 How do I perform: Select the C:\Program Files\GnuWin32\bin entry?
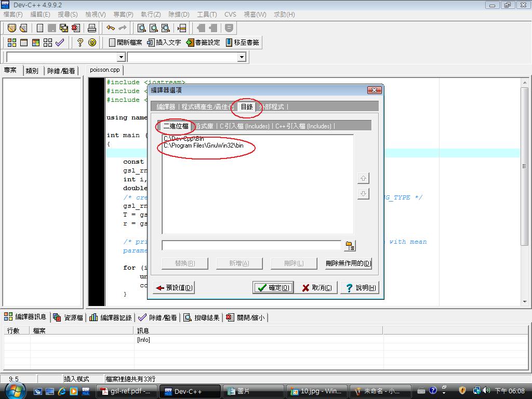pos(203,146)
